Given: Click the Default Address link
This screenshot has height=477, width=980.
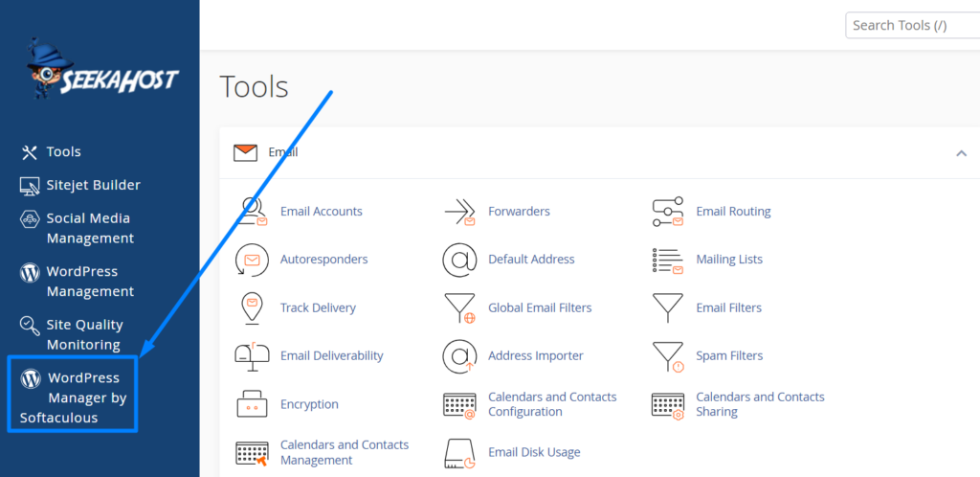Looking at the screenshot, I should (x=531, y=260).
